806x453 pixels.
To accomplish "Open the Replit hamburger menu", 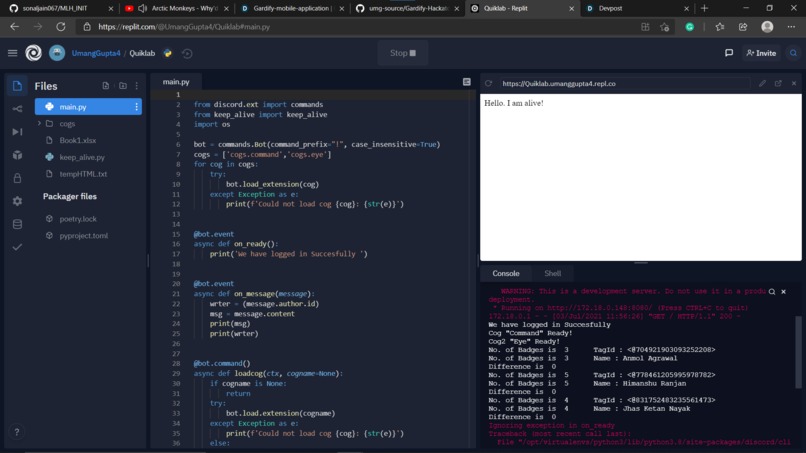I will [12, 53].
